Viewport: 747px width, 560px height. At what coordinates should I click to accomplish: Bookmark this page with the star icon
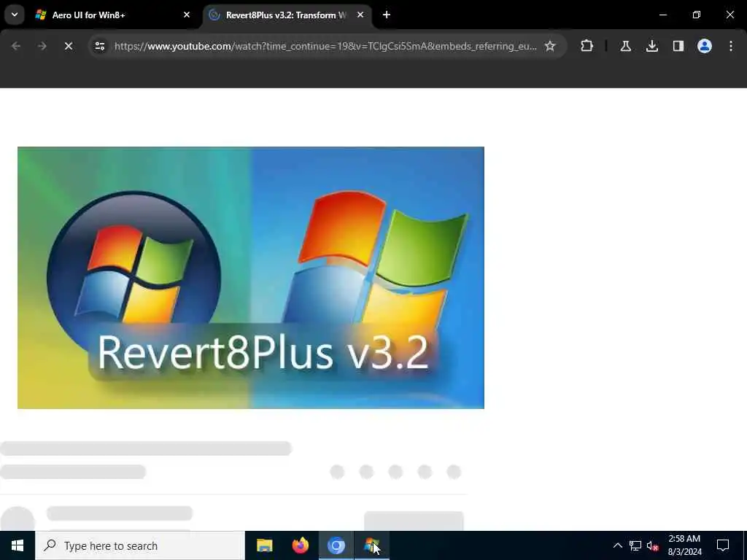click(x=550, y=46)
